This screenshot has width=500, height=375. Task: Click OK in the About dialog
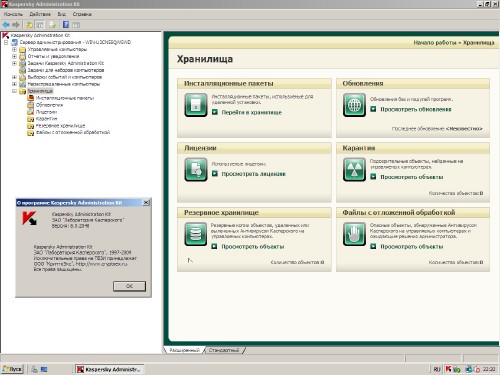coord(129,286)
